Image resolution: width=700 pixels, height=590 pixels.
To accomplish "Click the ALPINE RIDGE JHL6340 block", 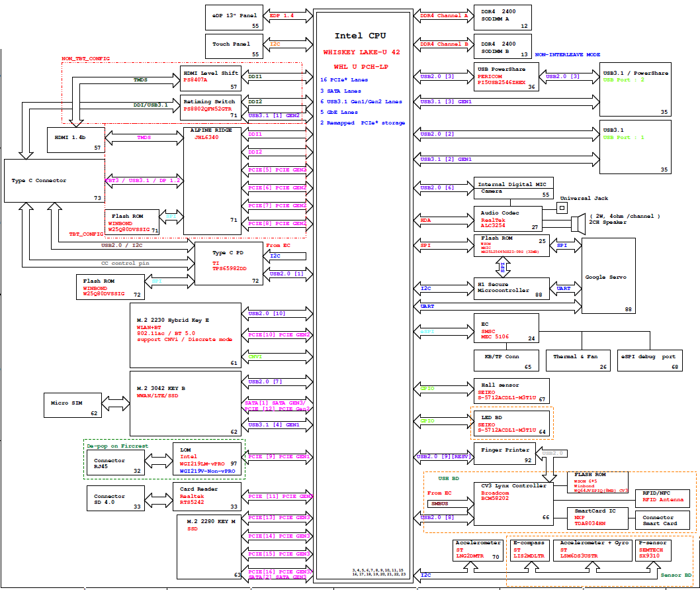I will [x=212, y=181].
